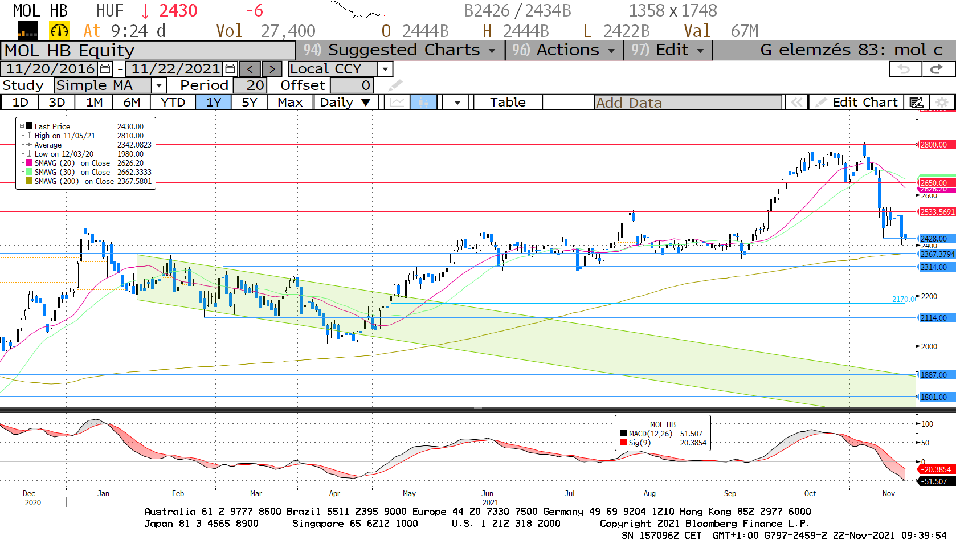Click the Offset value field 0
Screen dimensions: 956x560
point(352,85)
